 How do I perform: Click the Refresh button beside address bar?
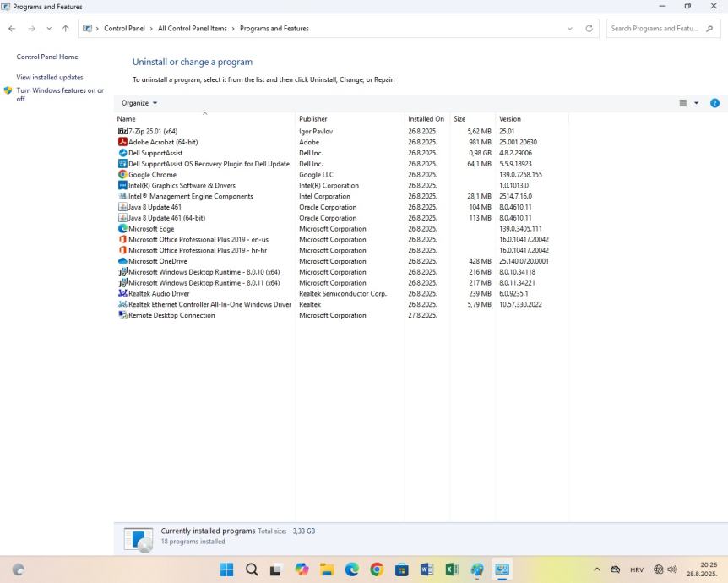click(589, 29)
